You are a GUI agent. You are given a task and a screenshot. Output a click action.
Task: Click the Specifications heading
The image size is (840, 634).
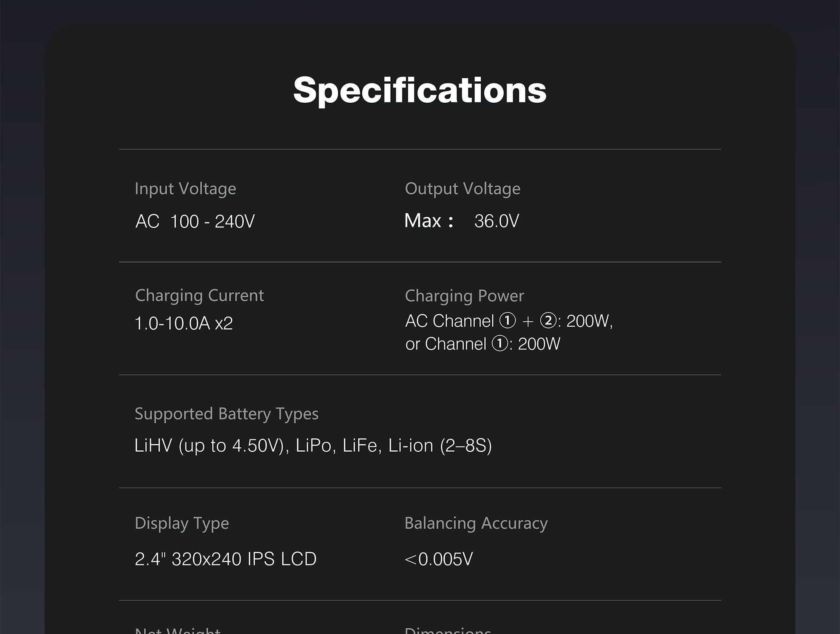[420, 90]
